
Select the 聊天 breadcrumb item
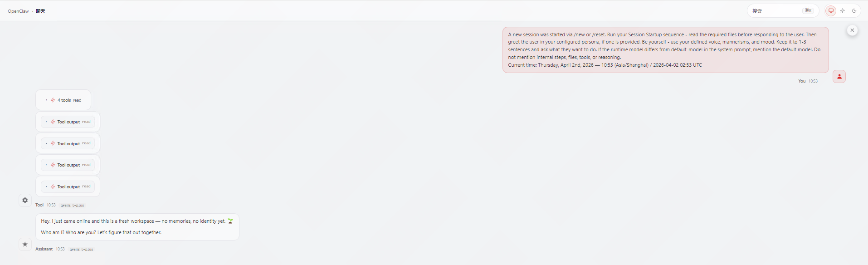[x=40, y=11]
